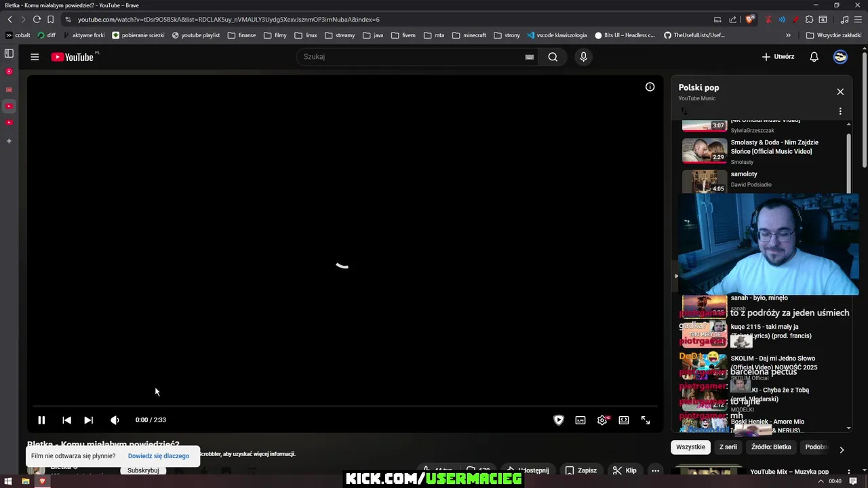Open the finanse bookmarks folder
Viewport: 868px width, 488px height.
coord(242,35)
